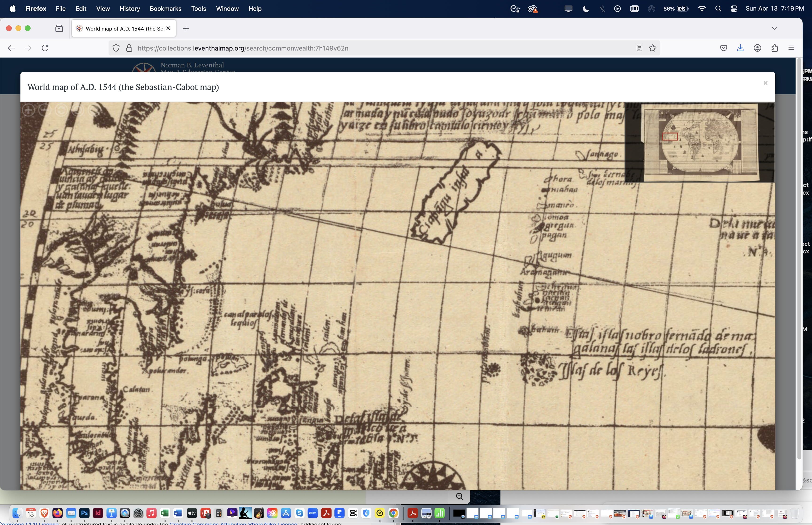
Task: Open Control Center in menu bar
Action: [734, 8]
